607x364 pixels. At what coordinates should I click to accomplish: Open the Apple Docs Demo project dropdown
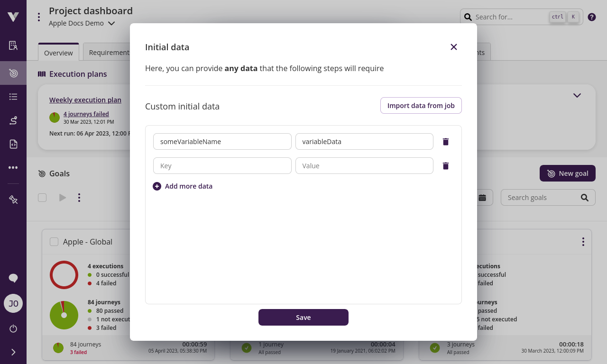click(82, 23)
